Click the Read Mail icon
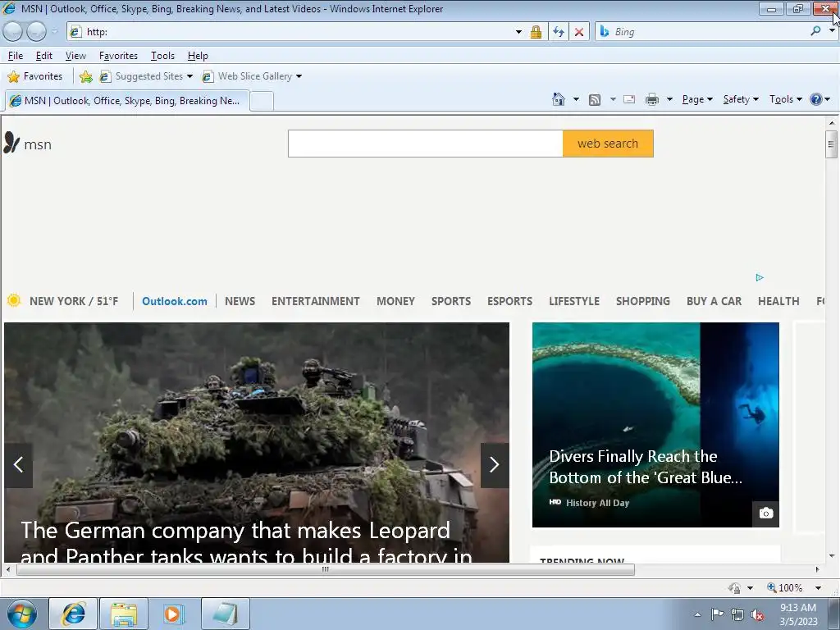840x630 pixels. [629, 99]
